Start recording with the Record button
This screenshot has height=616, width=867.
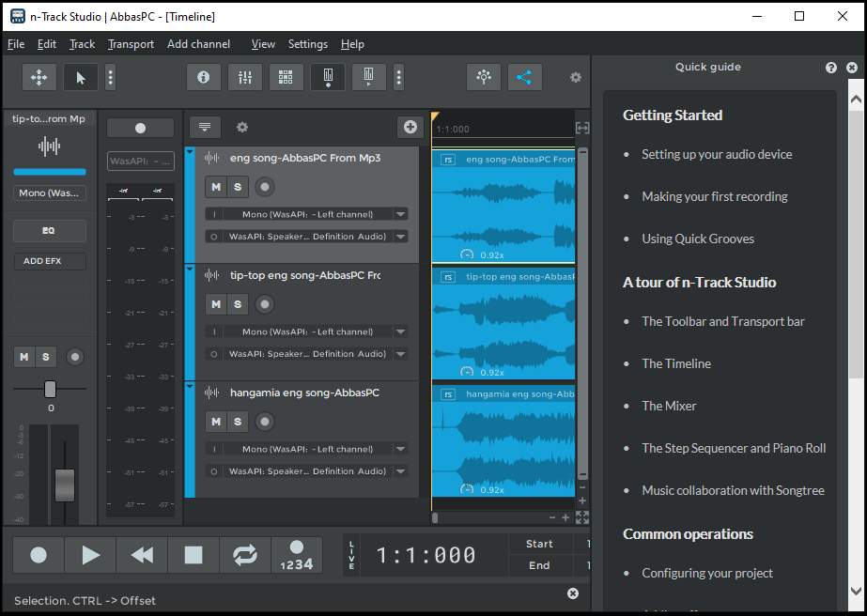point(39,555)
